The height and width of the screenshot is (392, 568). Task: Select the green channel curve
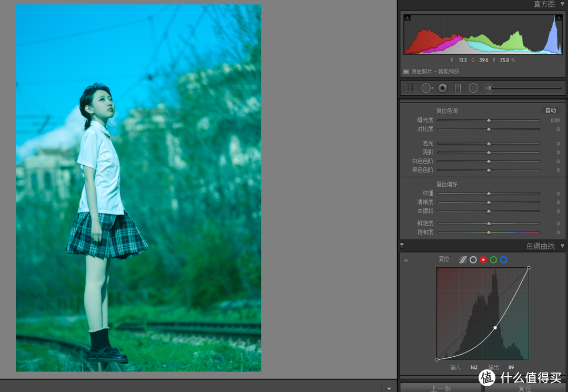coord(493,259)
